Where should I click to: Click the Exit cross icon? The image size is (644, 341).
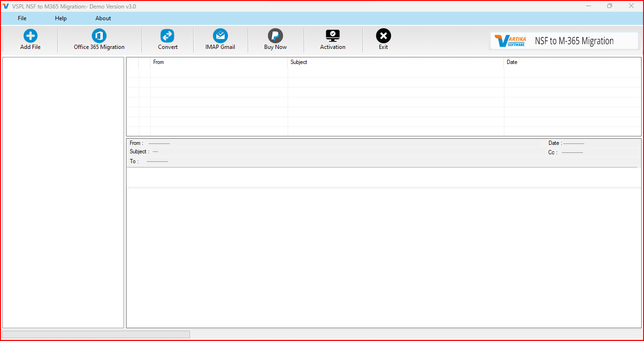coord(384,36)
